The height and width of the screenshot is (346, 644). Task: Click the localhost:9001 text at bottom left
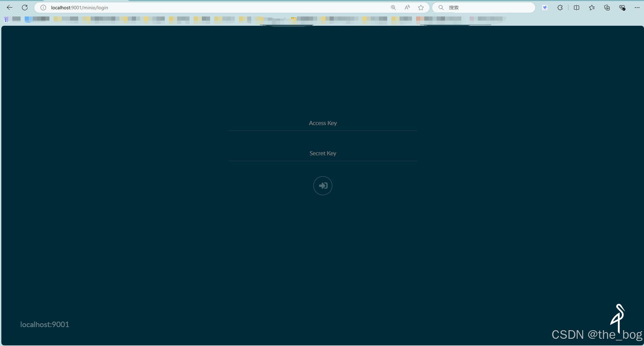tap(45, 324)
